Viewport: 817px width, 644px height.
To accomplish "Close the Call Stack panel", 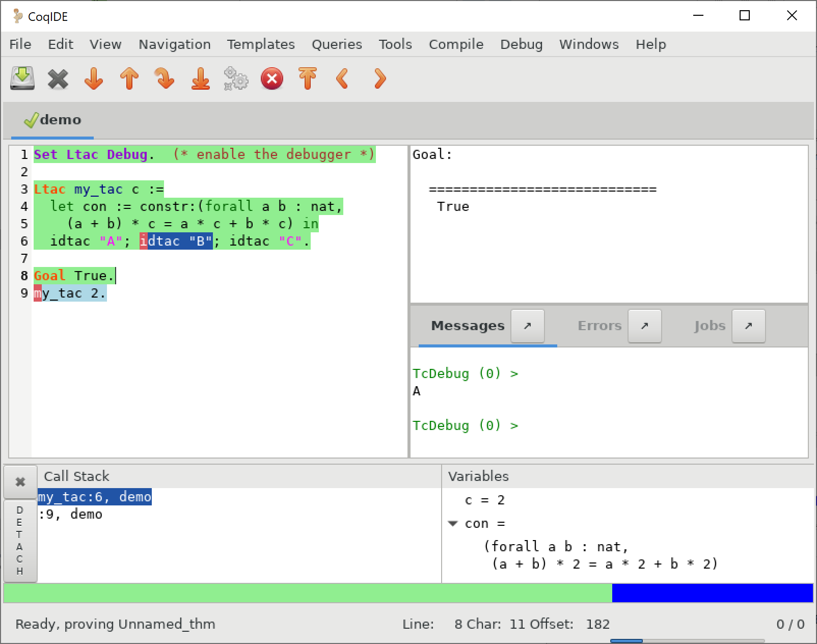I will [20, 481].
